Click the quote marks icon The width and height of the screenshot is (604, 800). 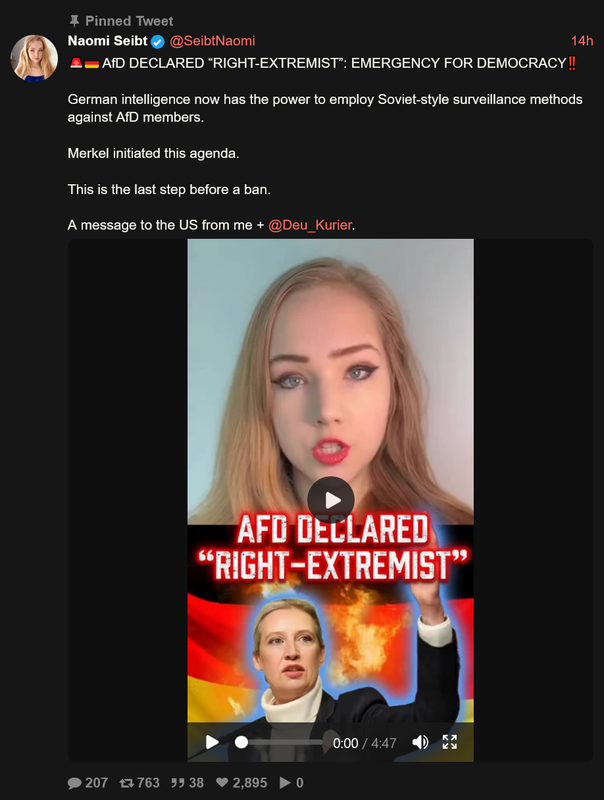tap(178, 783)
